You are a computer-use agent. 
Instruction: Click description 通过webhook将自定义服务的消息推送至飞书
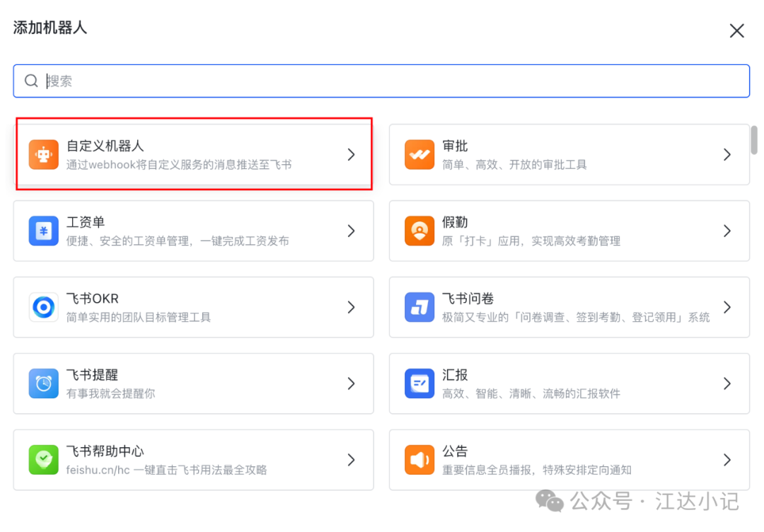tap(179, 165)
